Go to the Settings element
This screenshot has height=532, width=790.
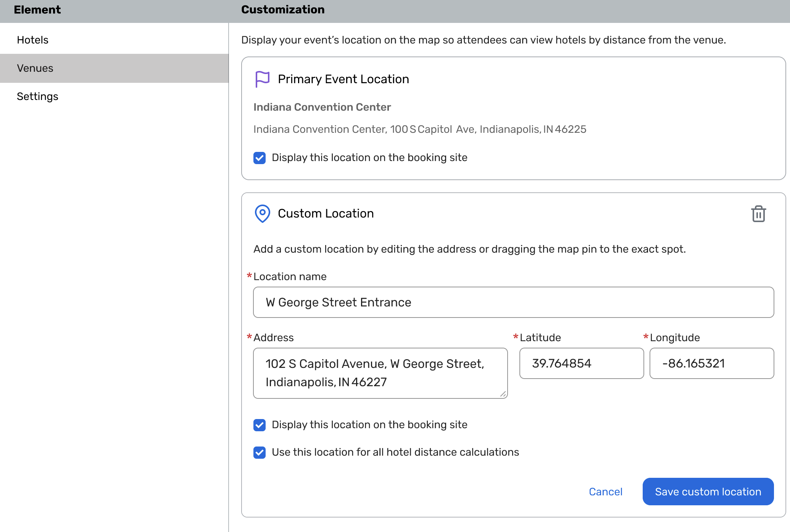(x=37, y=96)
